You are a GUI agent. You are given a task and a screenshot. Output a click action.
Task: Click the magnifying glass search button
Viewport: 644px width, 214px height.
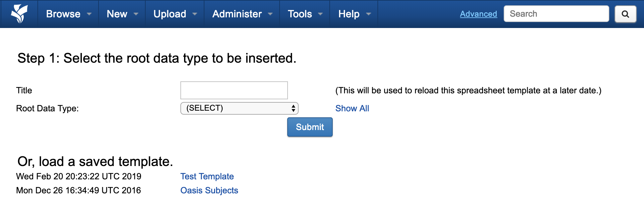[625, 14]
